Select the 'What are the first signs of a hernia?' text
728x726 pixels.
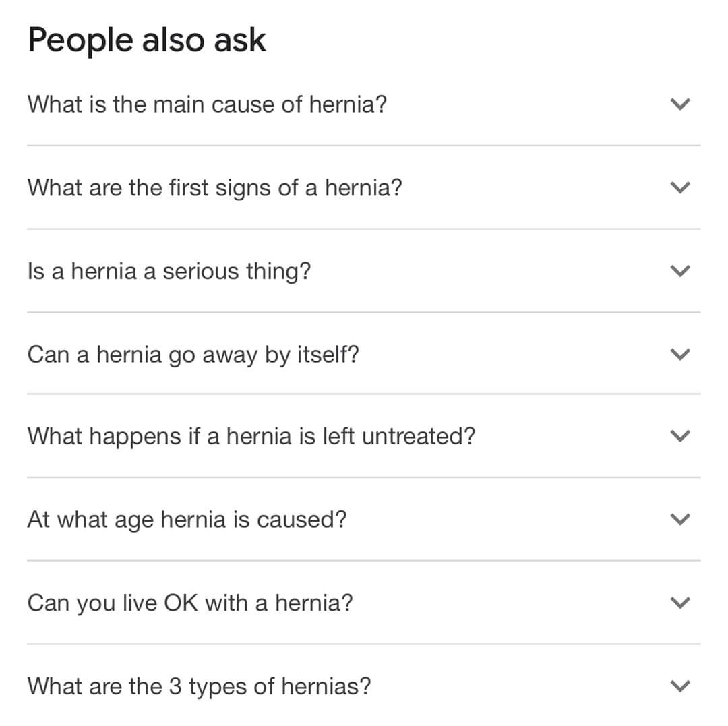[214, 187]
